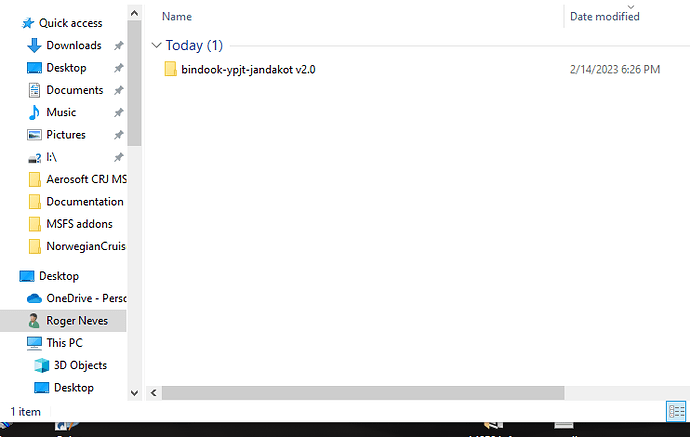The height and width of the screenshot is (437, 690).
Task: Click pin icon beside Documents
Action: click(118, 90)
